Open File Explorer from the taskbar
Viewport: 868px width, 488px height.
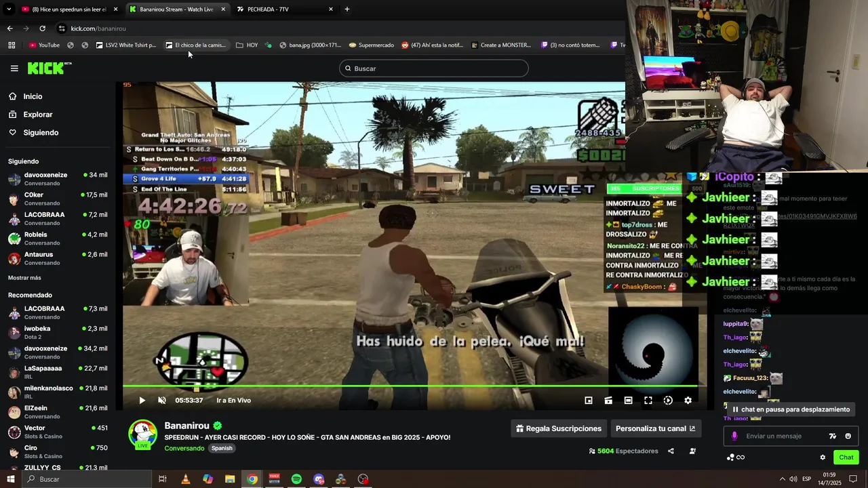tap(230, 479)
